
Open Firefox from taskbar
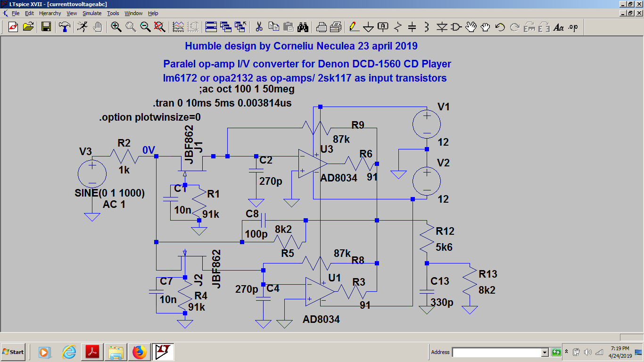click(139, 352)
